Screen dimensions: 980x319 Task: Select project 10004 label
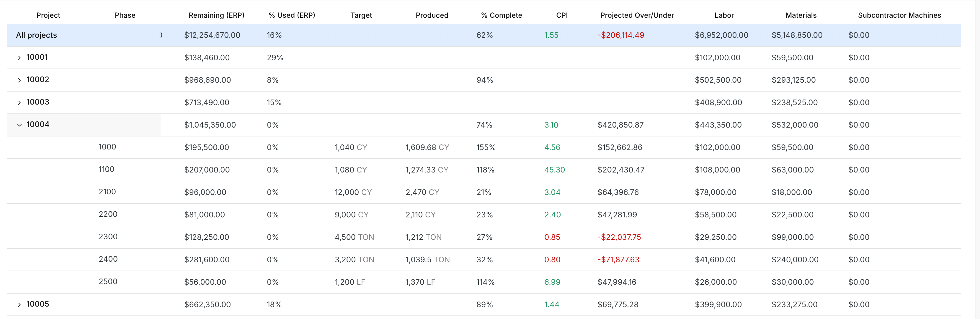pos(38,124)
